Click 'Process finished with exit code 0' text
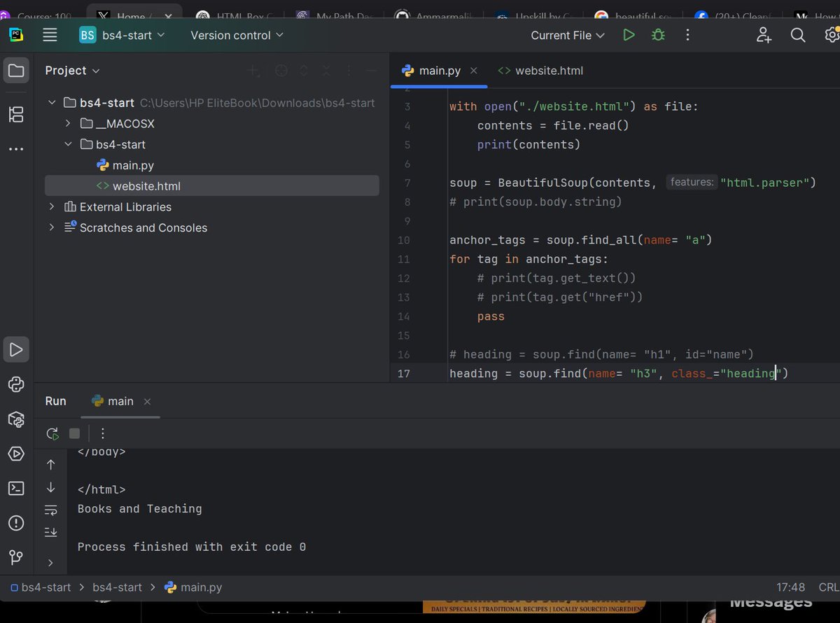 [x=192, y=547]
